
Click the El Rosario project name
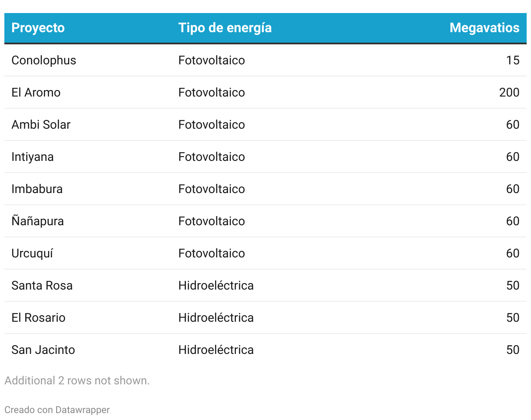(38, 317)
